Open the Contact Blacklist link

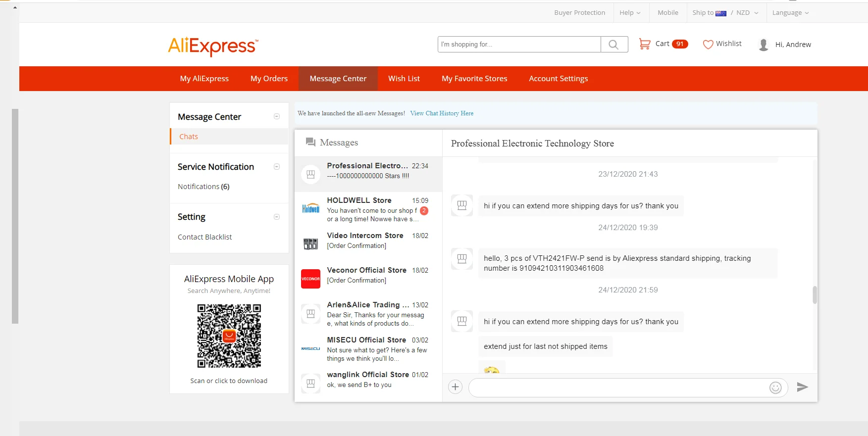click(x=204, y=237)
